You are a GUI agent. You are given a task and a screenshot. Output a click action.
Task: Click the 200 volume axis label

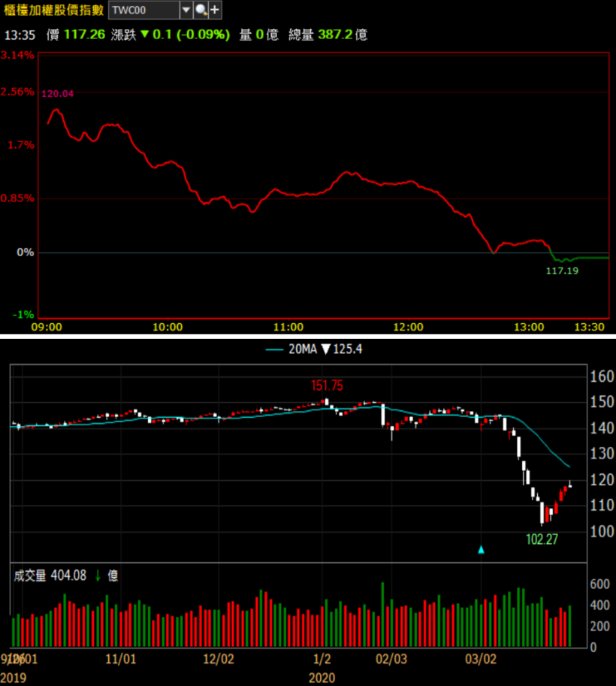point(599,626)
